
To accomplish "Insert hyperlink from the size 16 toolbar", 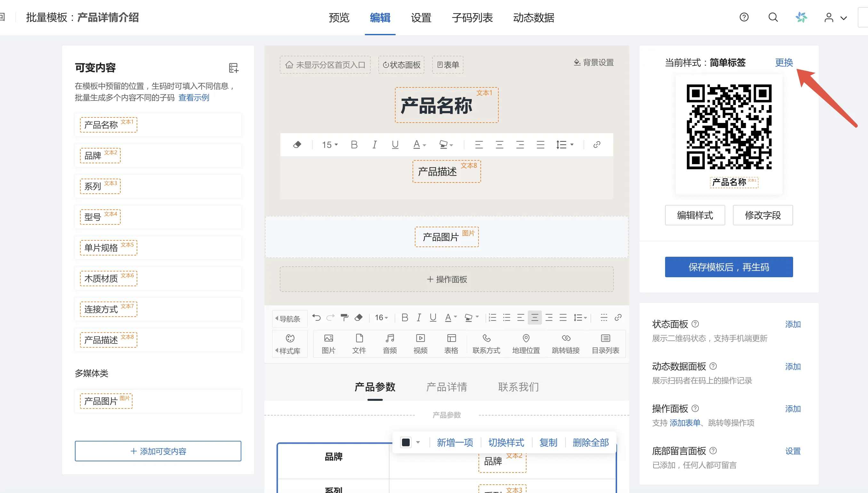I will (x=618, y=318).
